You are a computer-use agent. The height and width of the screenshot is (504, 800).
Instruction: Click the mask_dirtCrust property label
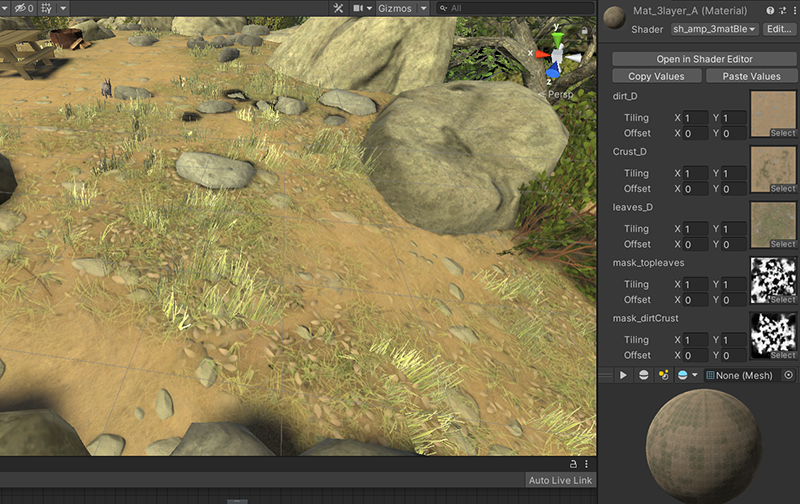645,318
